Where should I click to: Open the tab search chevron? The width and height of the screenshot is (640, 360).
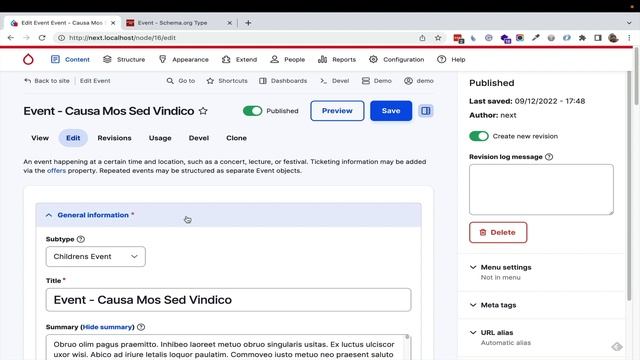coord(629,23)
